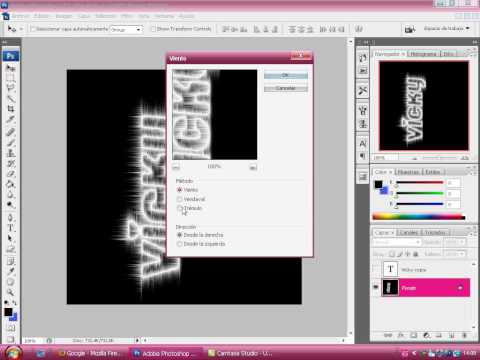This screenshot has width=480, height=360.
Task: Click the new adjustment layer icon
Action: pos(426,335)
